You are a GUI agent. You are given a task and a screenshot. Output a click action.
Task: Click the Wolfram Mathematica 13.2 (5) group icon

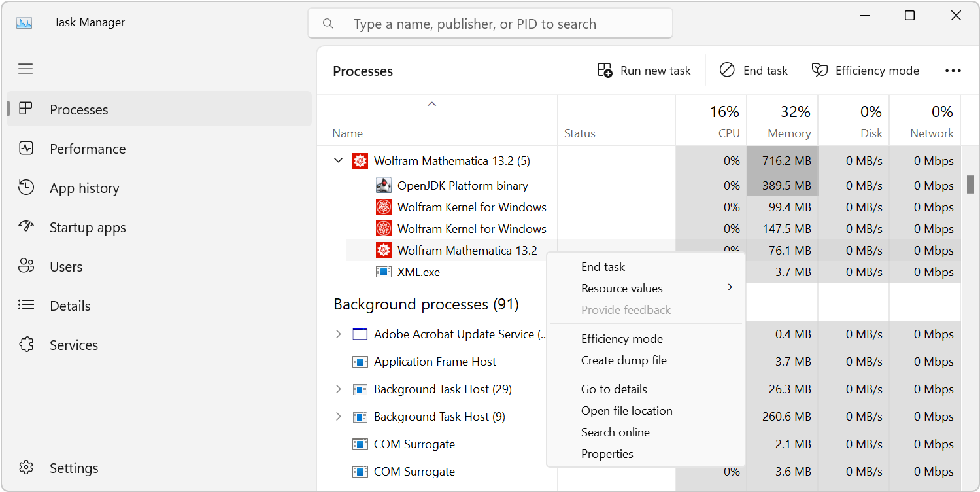(x=360, y=161)
